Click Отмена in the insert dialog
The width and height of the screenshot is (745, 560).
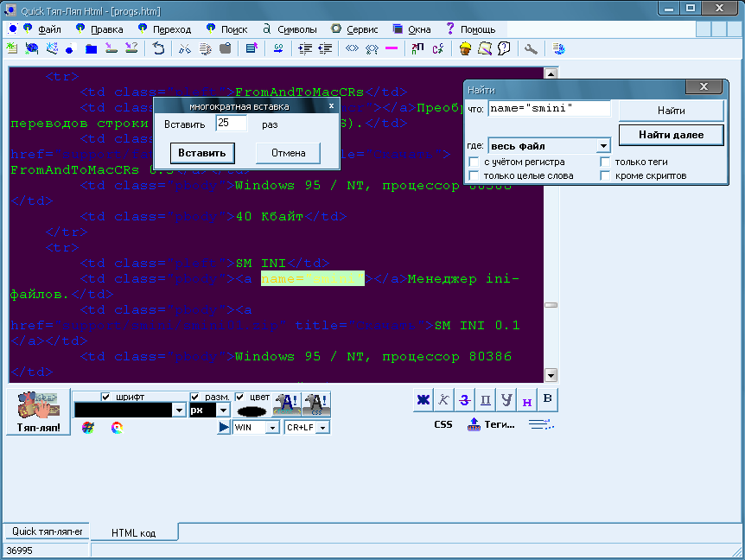click(289, 153)
